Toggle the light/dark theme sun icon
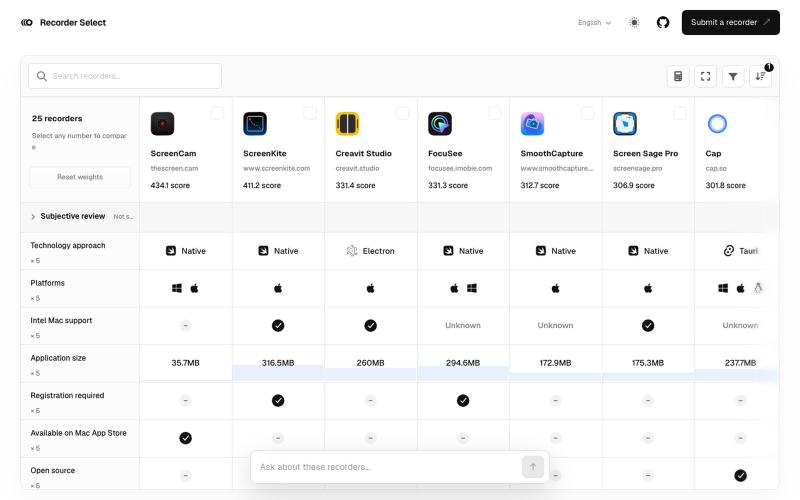The image size is (800, 500). (634, 22)
